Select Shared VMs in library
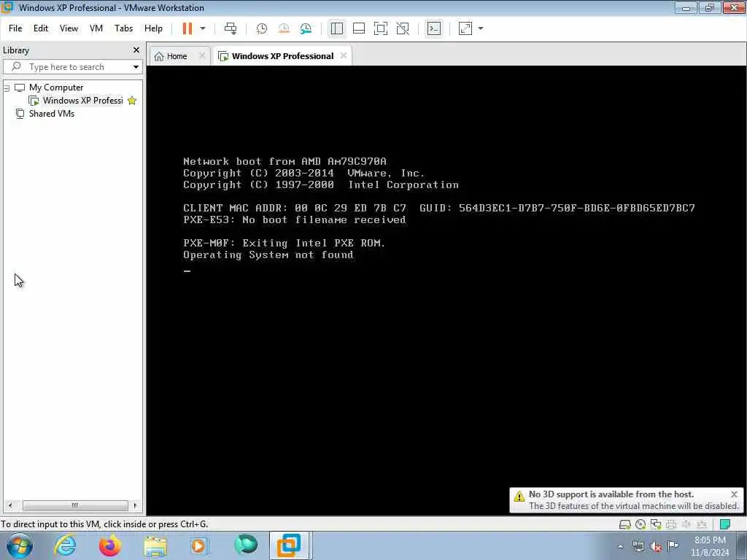Screen dimensions: 747x560 (x=52, y=113)
